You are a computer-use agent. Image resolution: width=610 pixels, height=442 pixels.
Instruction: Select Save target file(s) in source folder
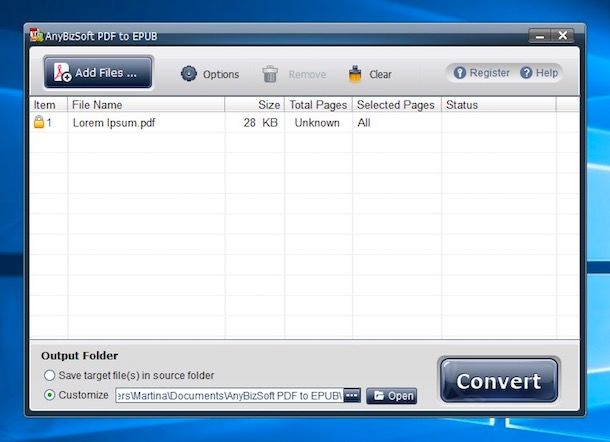click(x=50, y=376)
